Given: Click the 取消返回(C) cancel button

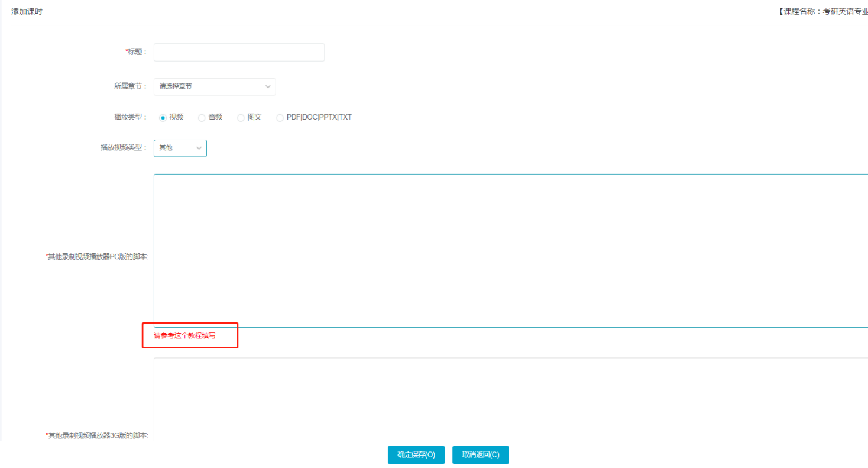Looking at the screenshot, I should (480, 455).
